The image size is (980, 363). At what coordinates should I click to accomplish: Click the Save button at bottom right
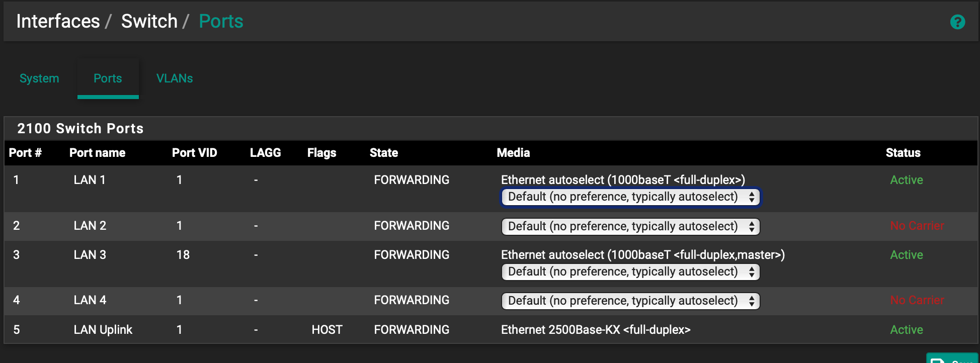click(952, 358)
